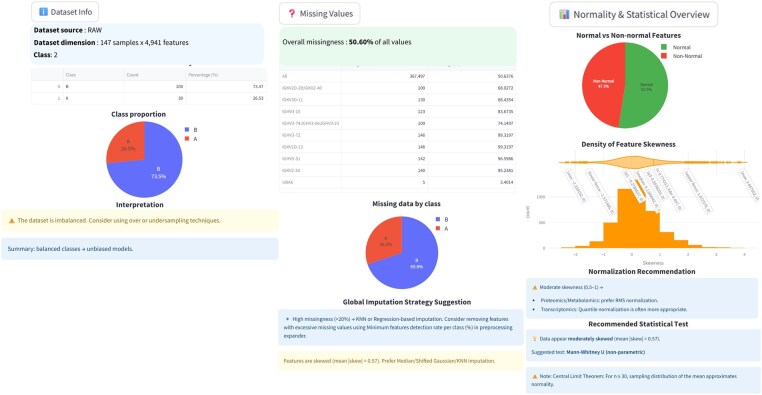762x395 pixels.
Task: Click the bullet icon before High missingness suggestion
Action: (288, 319)
